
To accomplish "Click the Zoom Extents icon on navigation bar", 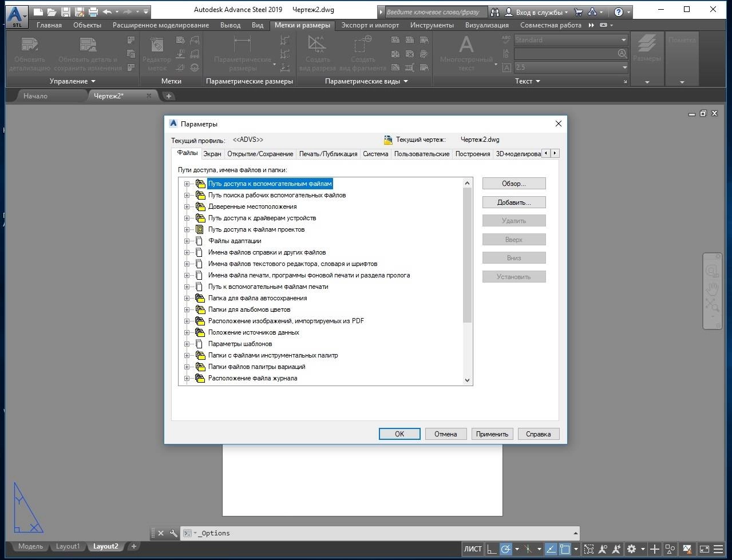I will click(x=712, y=304).
